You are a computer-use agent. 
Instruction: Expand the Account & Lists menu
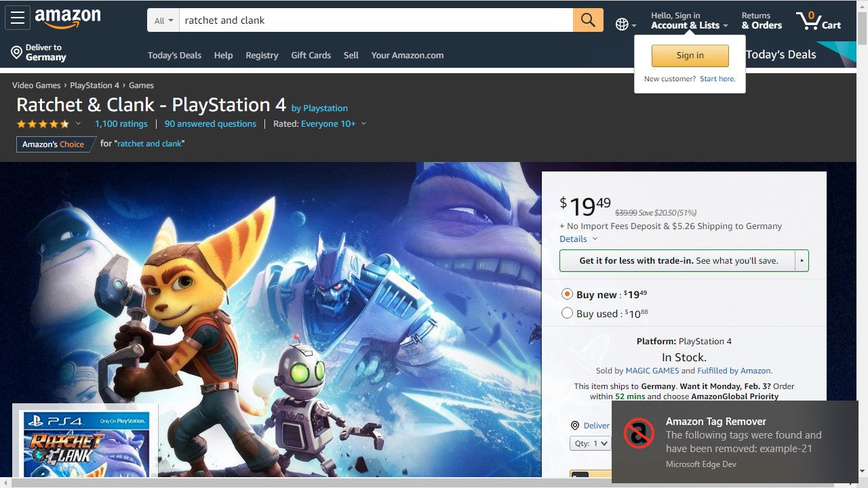tap(689, 20)
